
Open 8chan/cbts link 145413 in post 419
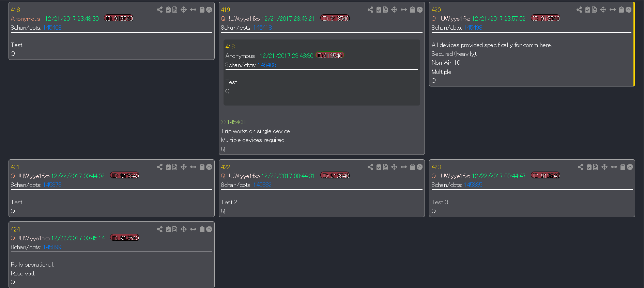pos(262,28)
